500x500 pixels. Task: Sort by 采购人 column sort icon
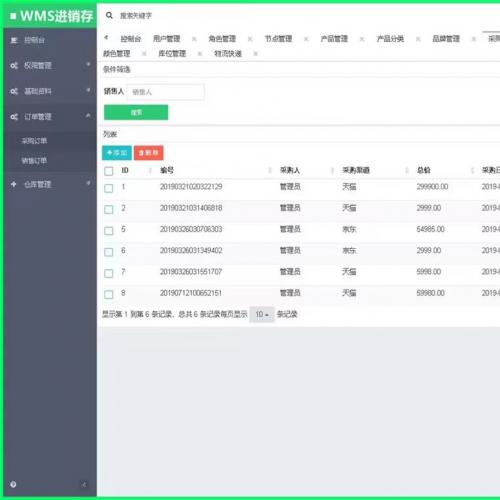[332, 171]
